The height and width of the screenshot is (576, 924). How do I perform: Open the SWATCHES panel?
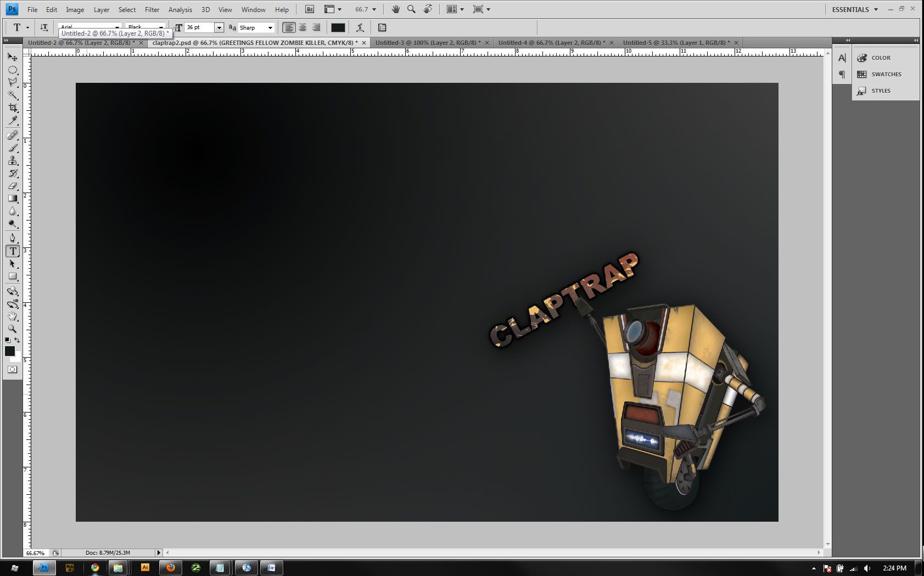(885, 74)
